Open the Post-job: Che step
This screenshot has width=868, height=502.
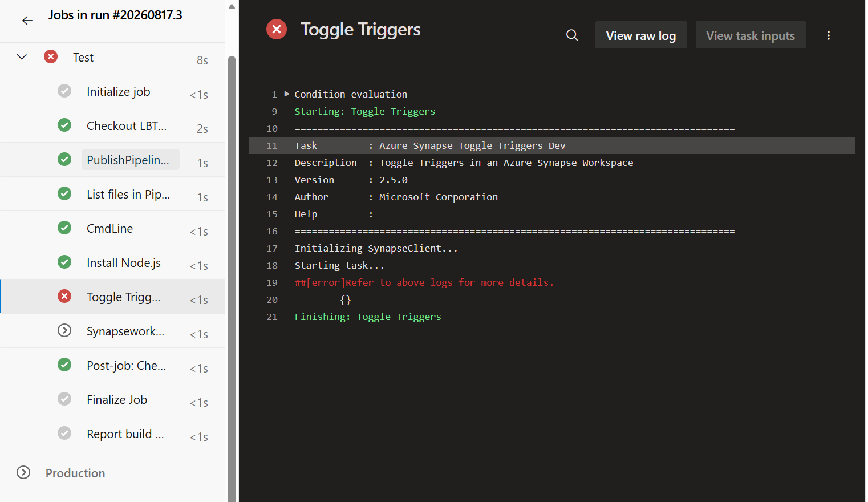click(x=113, y=365)
